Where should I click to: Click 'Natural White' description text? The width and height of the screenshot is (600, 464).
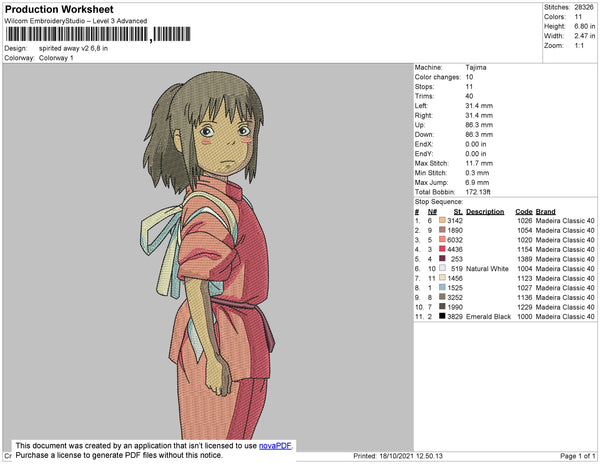[x=487, y=269]
